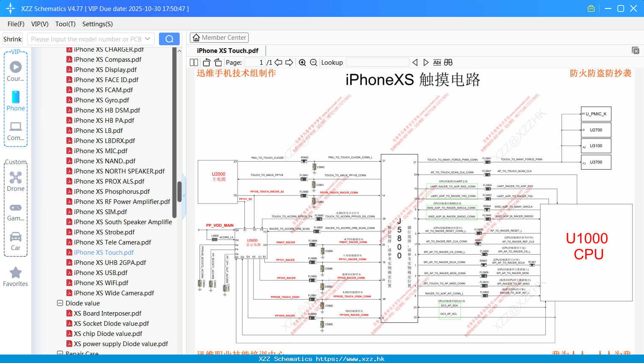Rotate the page counterclockwise
Screen dimensions: 644x363
(x=207, y=62)
